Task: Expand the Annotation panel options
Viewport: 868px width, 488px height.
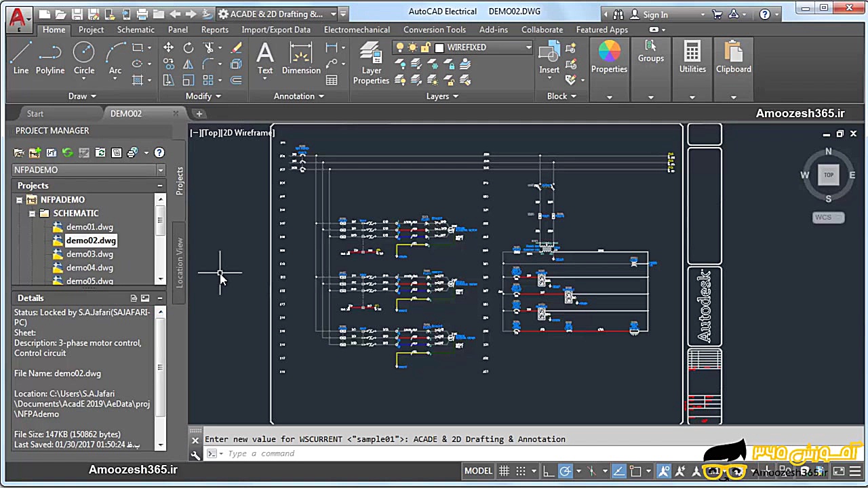Action: (x=299, y=96)
